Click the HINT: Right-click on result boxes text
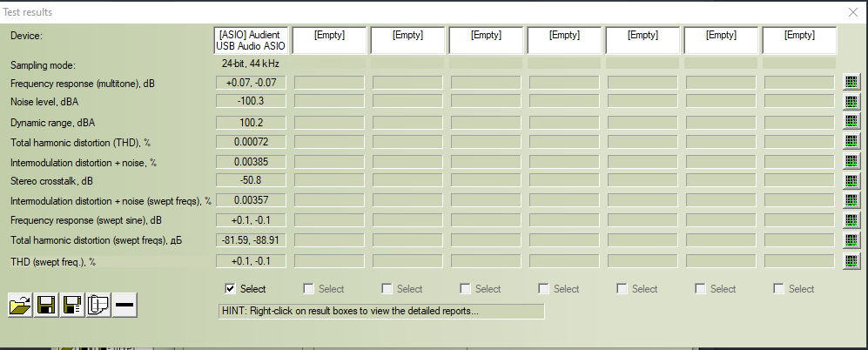Image resolution: width=868 pixels, height=350 pixels. 350,311
